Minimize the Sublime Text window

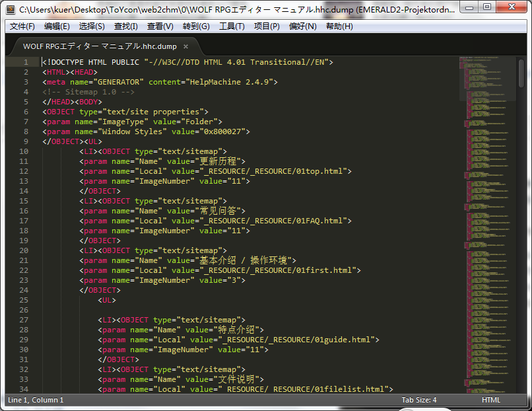pyautogui.click(x=469, y=7)
